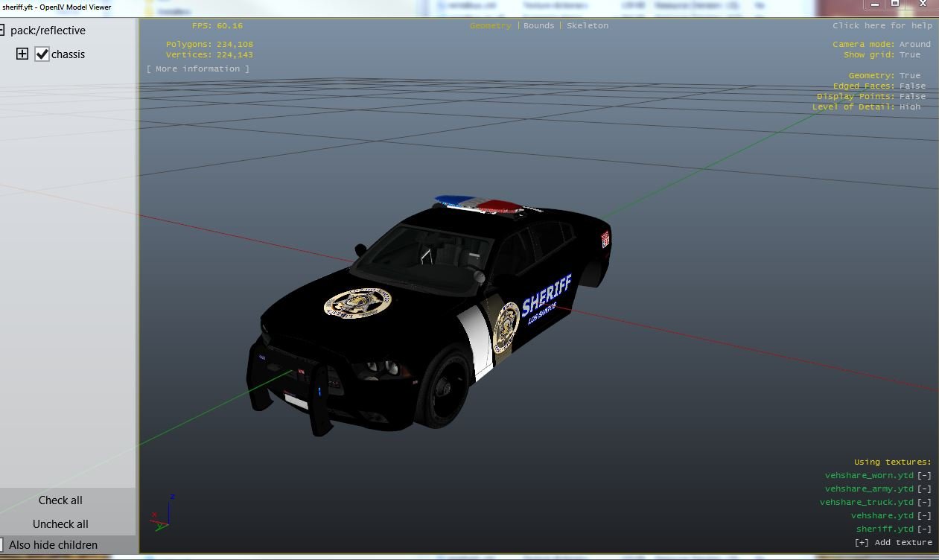Change Level of Detail from High
The height and width of the screenshot is (560, 939).
pos(910,106)
